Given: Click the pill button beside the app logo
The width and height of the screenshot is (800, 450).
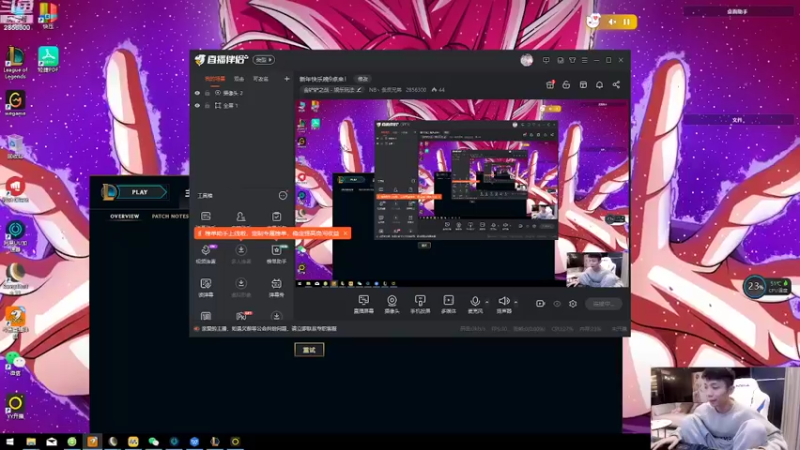Looking at the screenshot, I should (x=264, y=60).
